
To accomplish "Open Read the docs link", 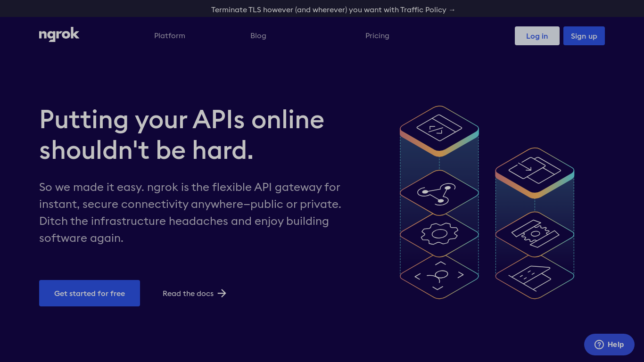I will (195, 293).
